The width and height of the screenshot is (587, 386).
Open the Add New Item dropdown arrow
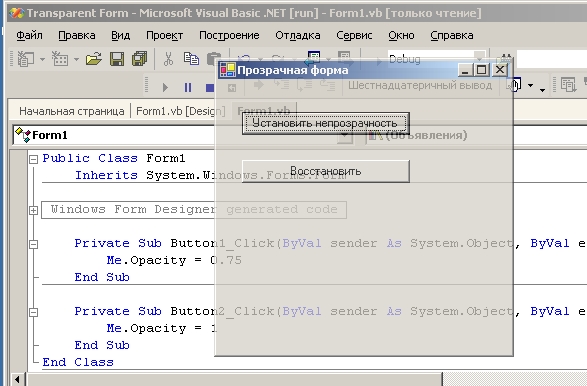click(76, 60)
